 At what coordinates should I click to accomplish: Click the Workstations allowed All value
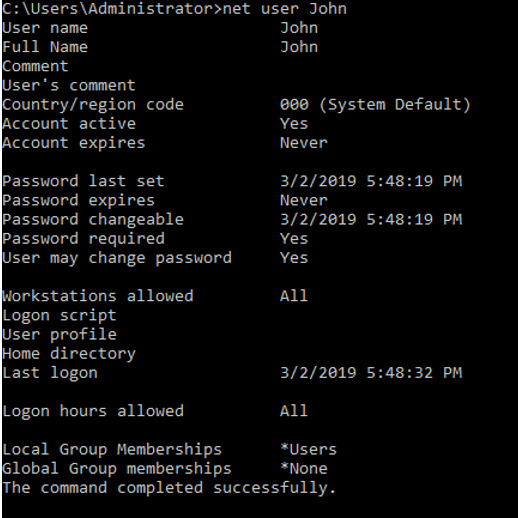(x=294, y=296)
